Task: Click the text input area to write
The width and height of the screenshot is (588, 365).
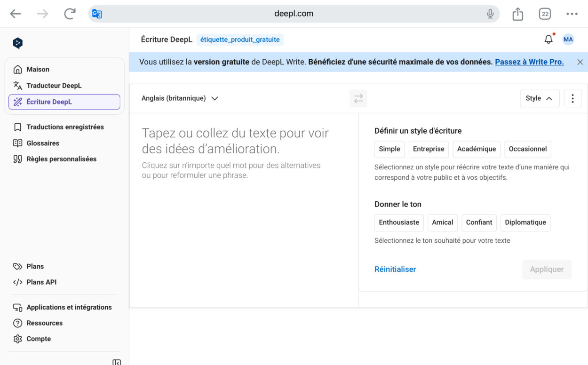Action: [244, 210]
